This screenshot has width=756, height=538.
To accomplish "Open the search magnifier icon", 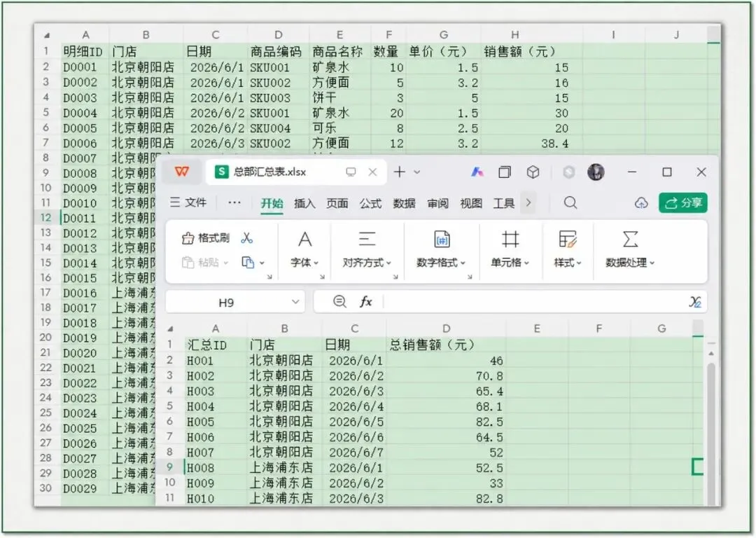I will click(570, 202).
